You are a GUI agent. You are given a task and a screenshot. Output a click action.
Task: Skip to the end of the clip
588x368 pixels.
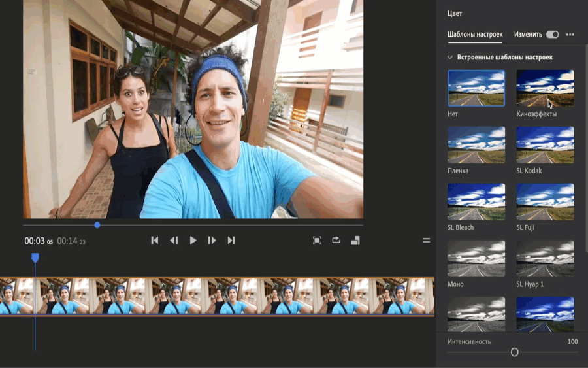(231, 241)
